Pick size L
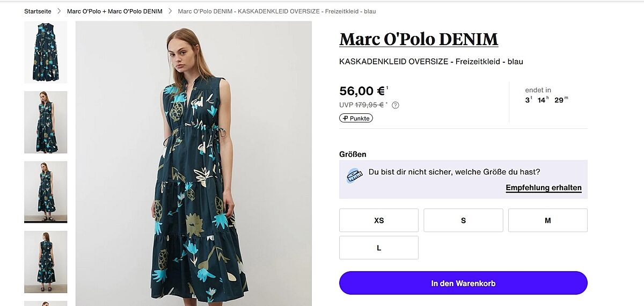Image resolution: width=644 pixels, height=306 pixels. click(x=379, y=247)
